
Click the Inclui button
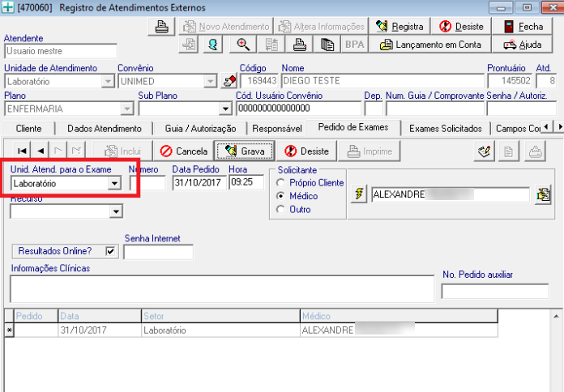click(122, 151)
